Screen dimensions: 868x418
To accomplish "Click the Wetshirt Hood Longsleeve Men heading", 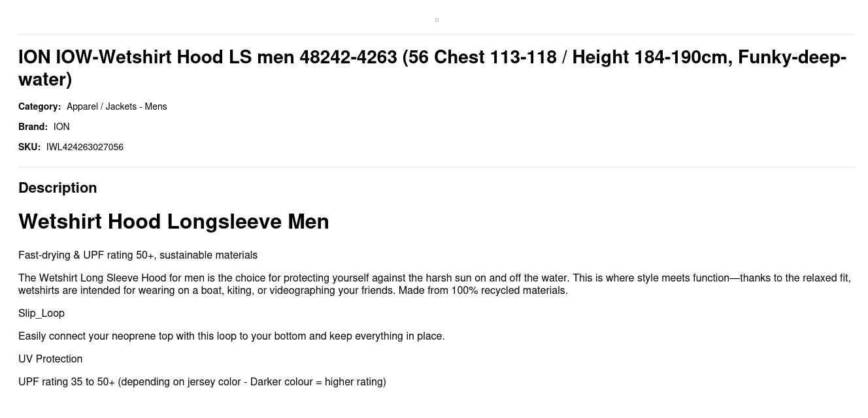I will [174, 221].
